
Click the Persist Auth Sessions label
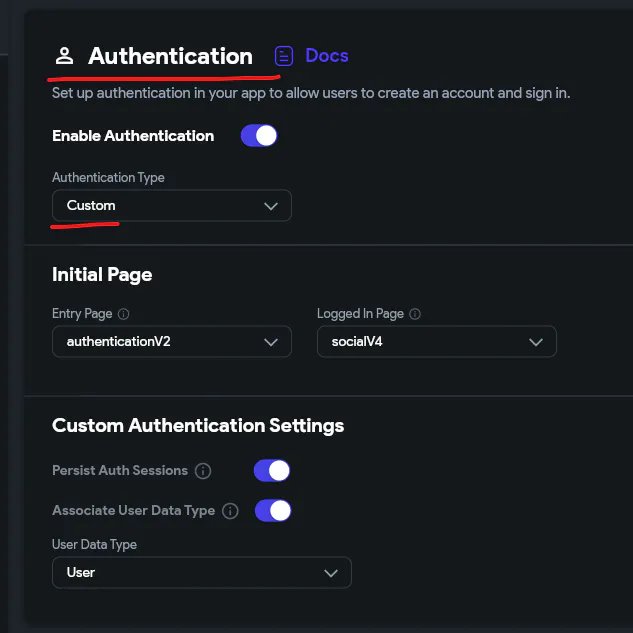pos(120,470)
